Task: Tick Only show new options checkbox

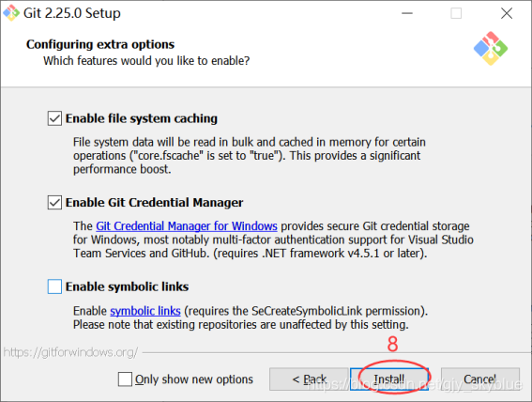Action: pos(125,379)
